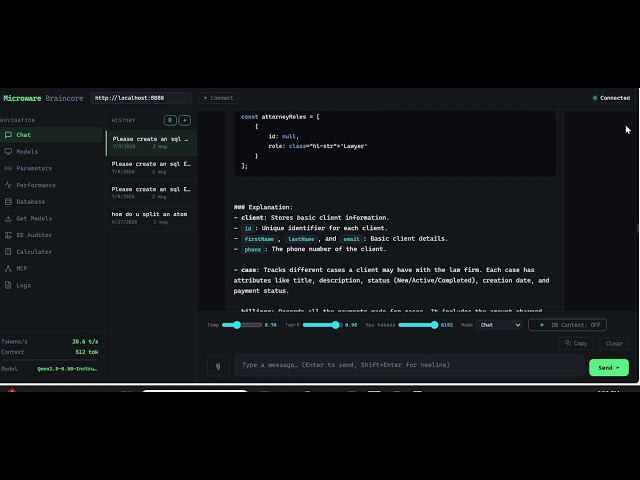This screenshot has height=480, width=640.
Task: Start a new chat with the plus button
Action: (184, 120)
